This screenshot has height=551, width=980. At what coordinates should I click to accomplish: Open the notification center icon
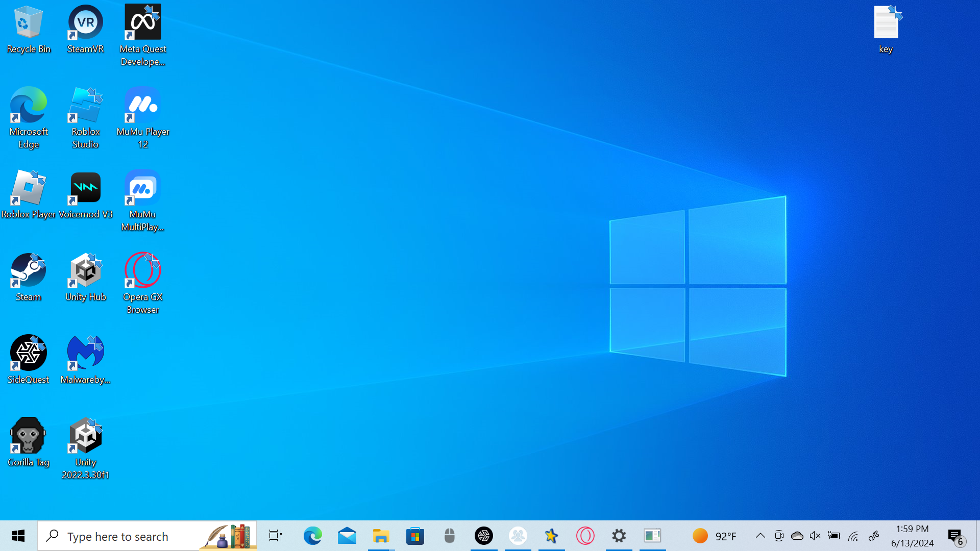tap(955, 536)
